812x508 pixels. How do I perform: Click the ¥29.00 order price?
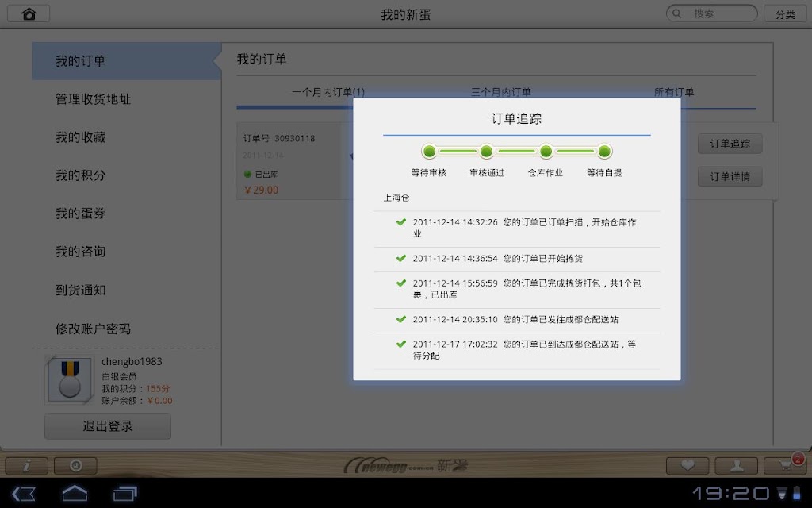[261, 190]
